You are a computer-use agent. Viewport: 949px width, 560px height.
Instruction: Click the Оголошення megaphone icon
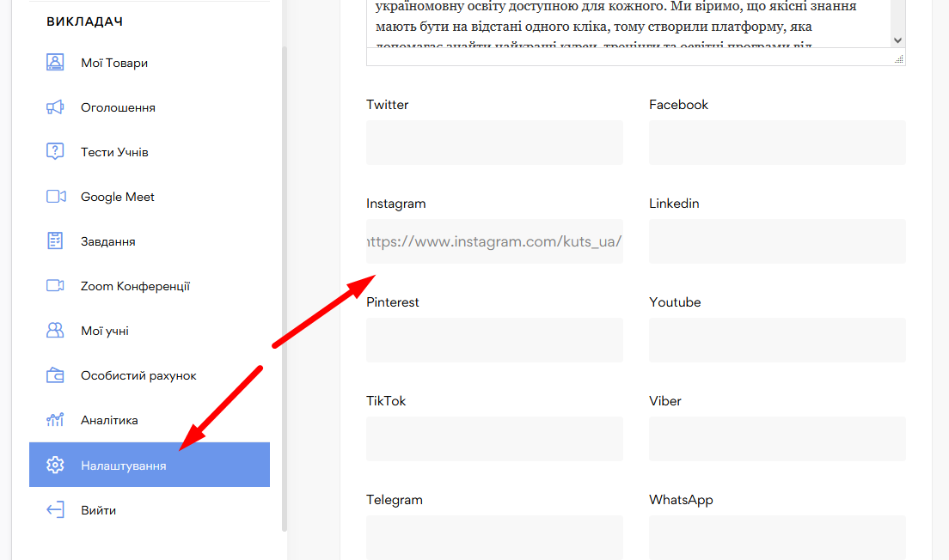tap(55, 107)
